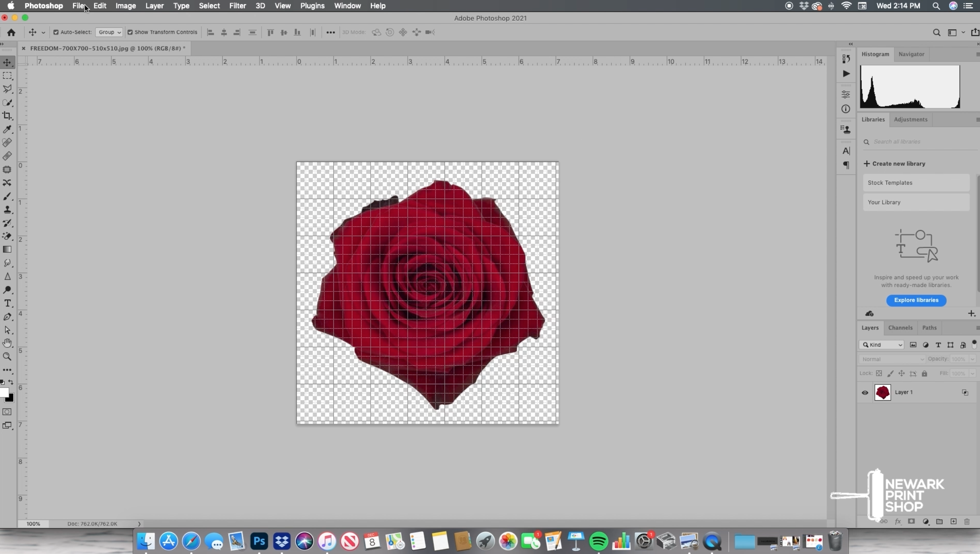Select the Type tool

pyautogui.click(x=7, y=303)
